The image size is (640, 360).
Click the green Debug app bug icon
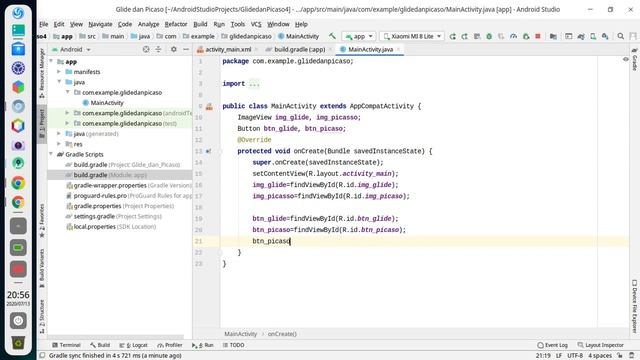coord(489,36)
